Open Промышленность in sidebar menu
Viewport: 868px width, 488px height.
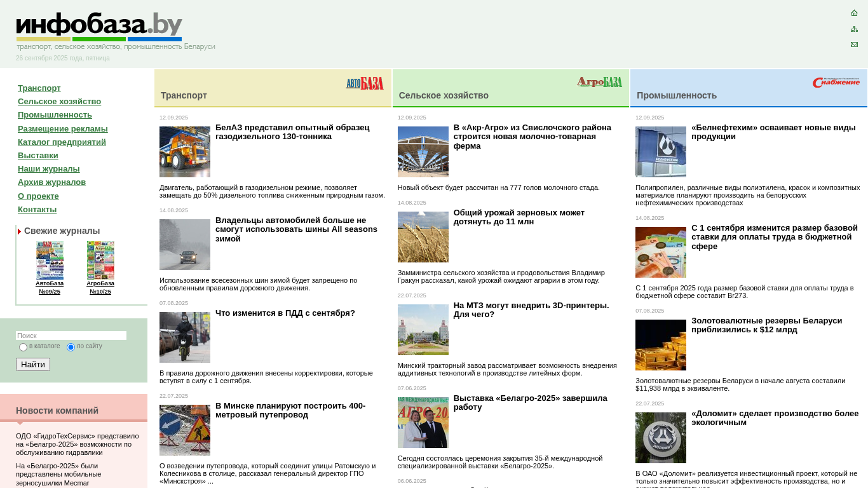coord(55,115)
